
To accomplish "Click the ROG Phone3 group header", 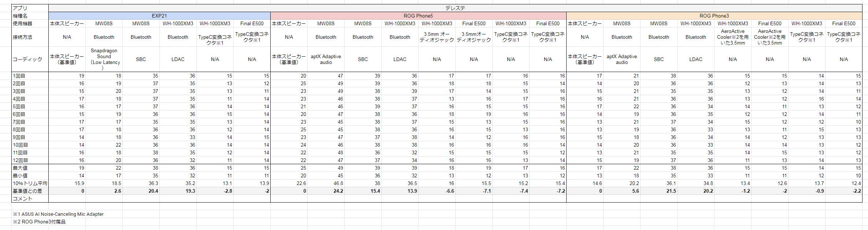I will coord(714,16).
